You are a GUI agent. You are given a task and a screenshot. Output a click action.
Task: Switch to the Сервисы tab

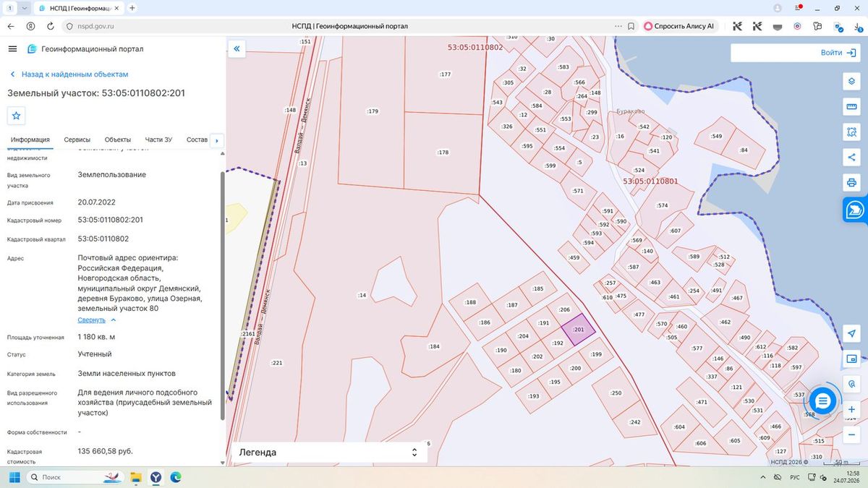click(77, 140)
